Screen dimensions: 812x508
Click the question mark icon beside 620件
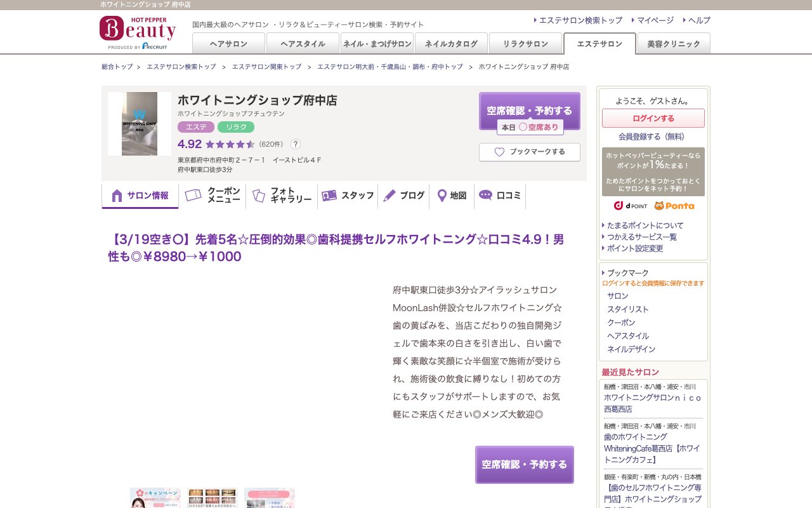[296, 144]
